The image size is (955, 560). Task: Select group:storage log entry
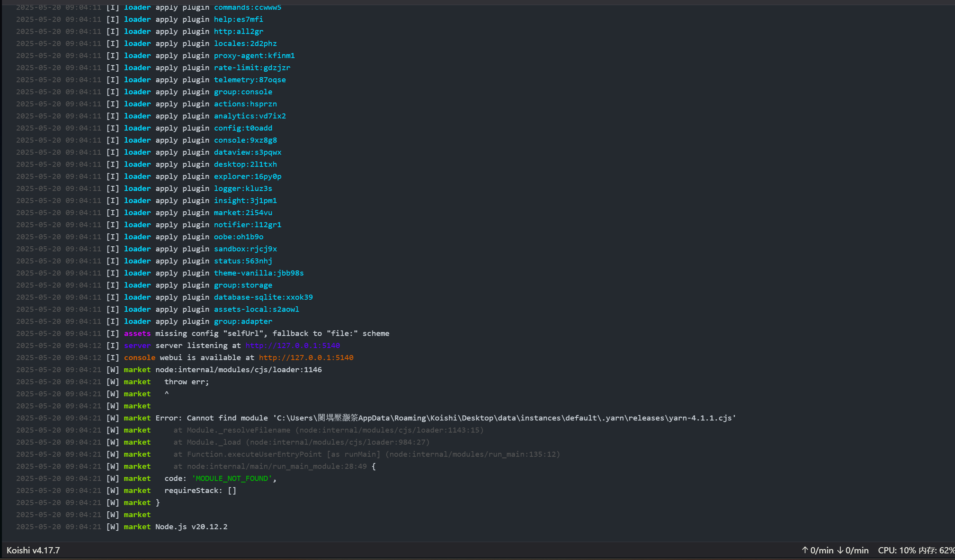click(x=243, y=285)
